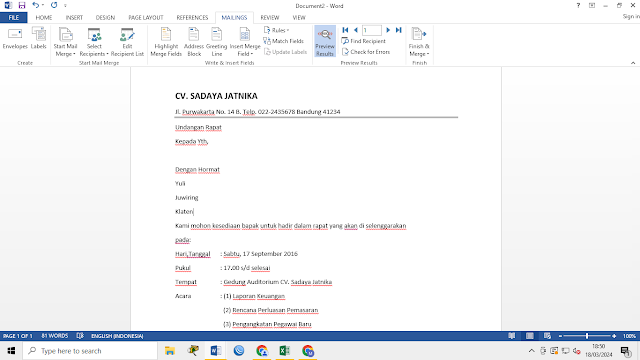Viewport: 640px width, 360px height.
Task: Undo the last action
Action: coord(36,5)
